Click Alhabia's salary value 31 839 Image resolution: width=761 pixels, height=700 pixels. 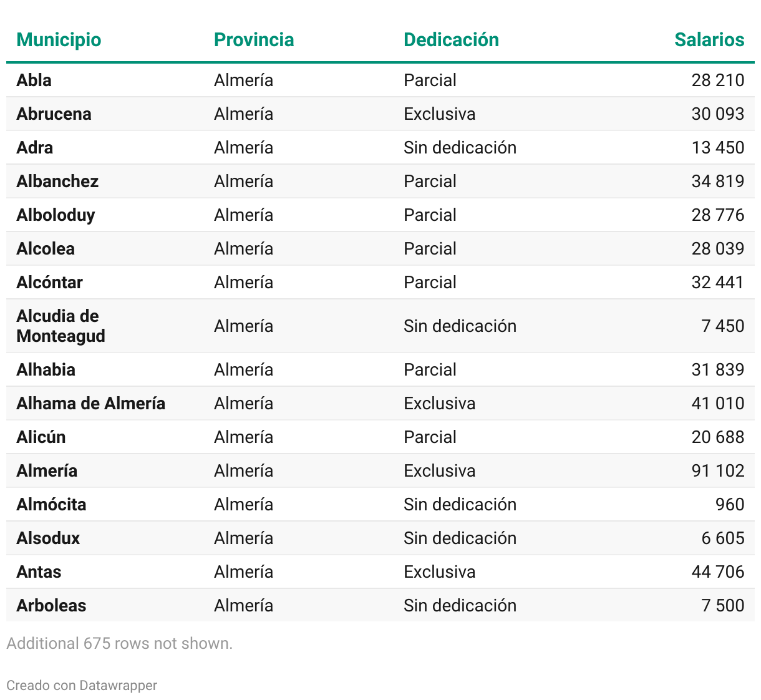[717, 370]
